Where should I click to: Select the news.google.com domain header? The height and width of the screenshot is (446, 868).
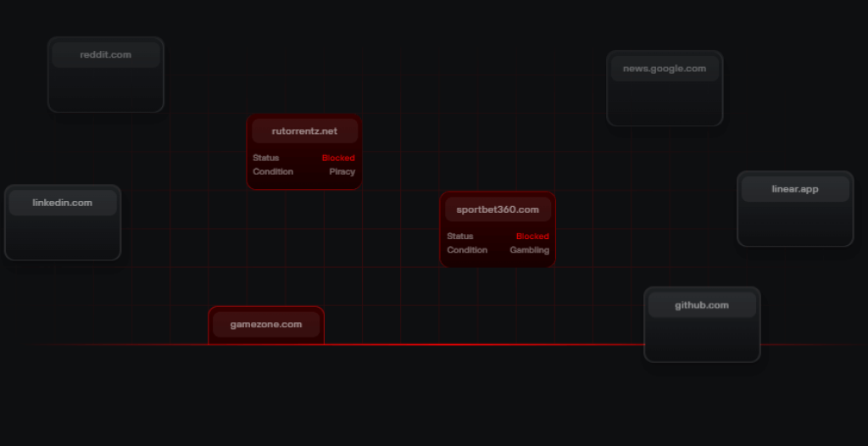tap(664, 69)
